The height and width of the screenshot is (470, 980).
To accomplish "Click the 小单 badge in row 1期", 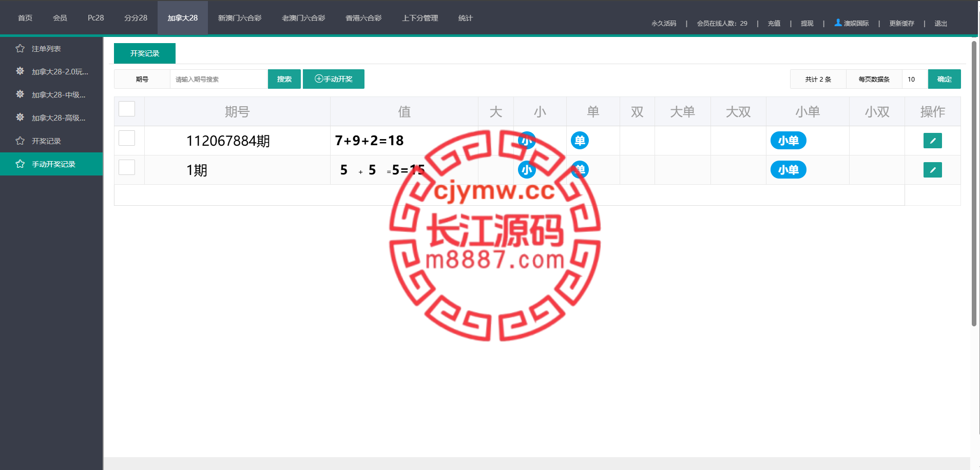I will [788, 170].
